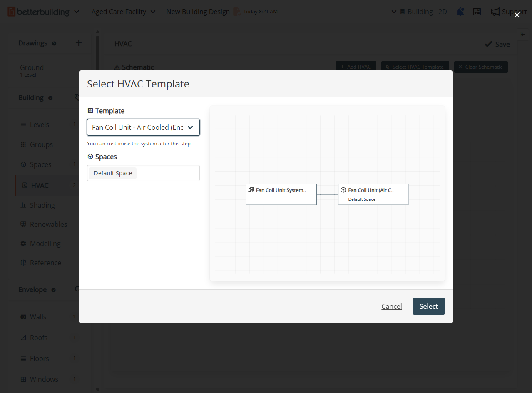The height and width of the screenshot is (393, 532).
Task: Click the calculator icon in top bar
Action: 477,12
